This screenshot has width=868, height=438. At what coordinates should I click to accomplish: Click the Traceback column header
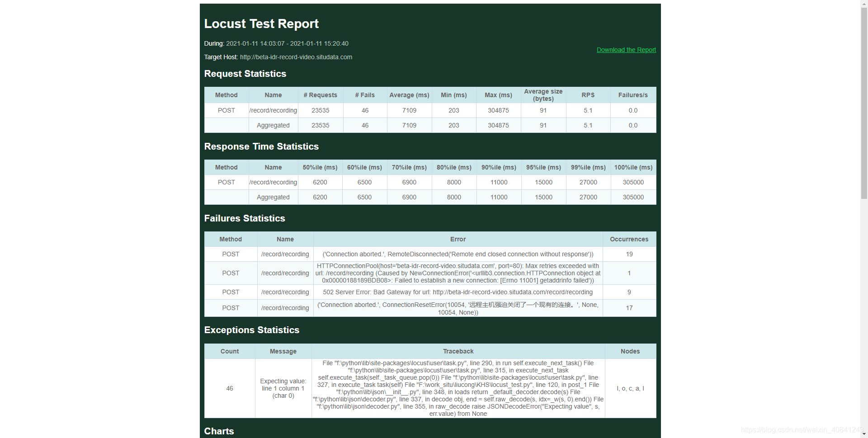click(458, 351)
